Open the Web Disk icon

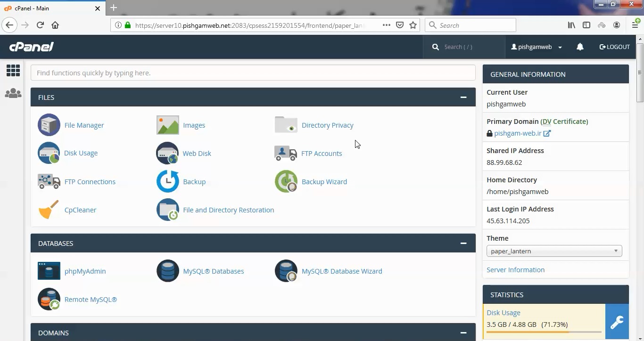click(x=167, y=153)
